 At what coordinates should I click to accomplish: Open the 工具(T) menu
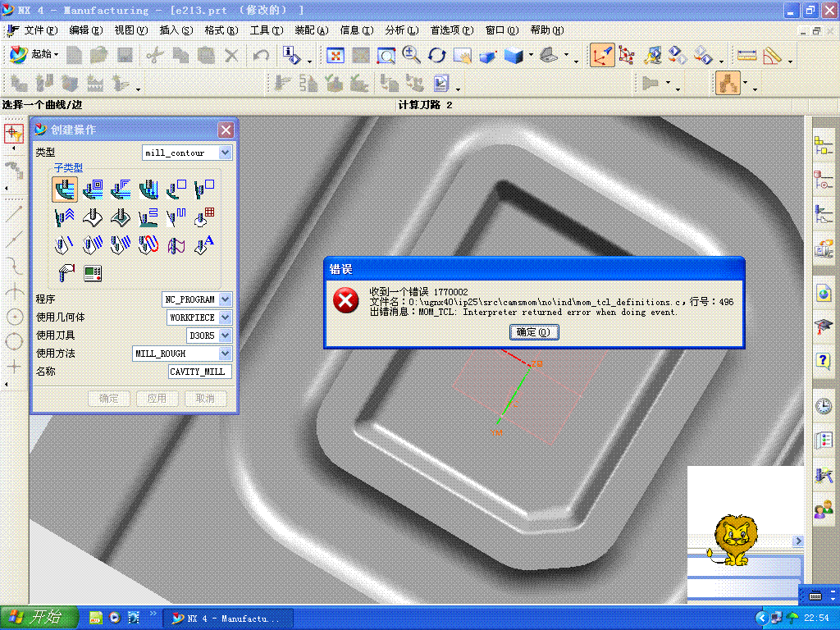coord(267,30)
